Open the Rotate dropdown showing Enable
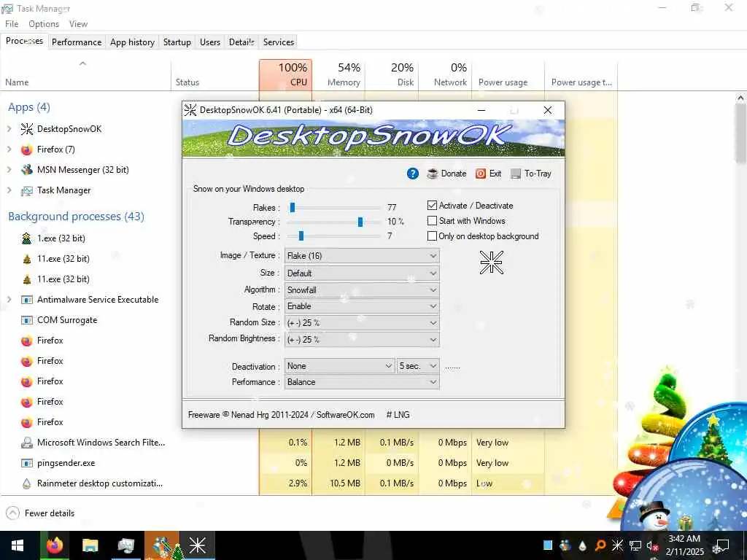This screenshot has width=747, height=560. coord(362,306)
